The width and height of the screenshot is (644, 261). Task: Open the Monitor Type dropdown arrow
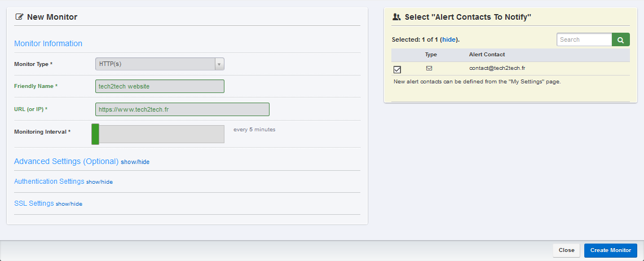(x=219, y=64)
